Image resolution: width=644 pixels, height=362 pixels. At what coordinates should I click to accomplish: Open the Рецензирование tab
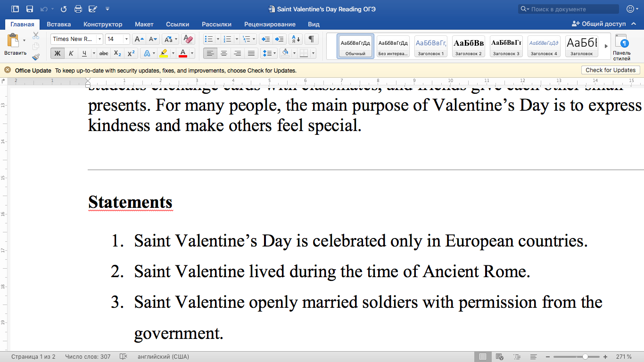tap(270, 24)
